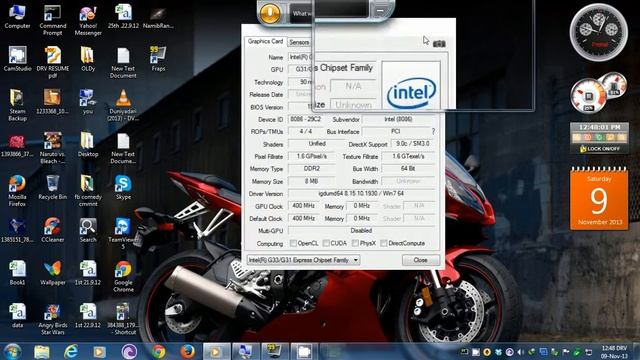Launch Chrome from the taskbar
640x360 pixels.
coord(158,351)
